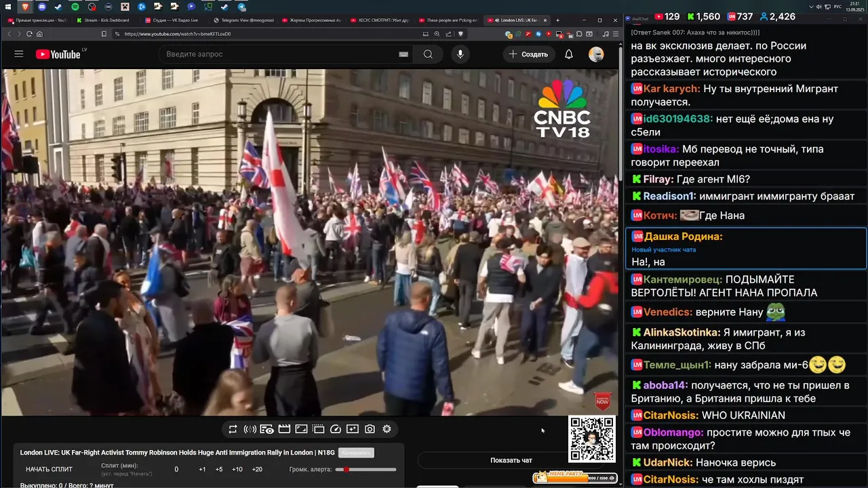Open the Windows Start menu
The image size is (868, 488).
(x=7, y=7)
